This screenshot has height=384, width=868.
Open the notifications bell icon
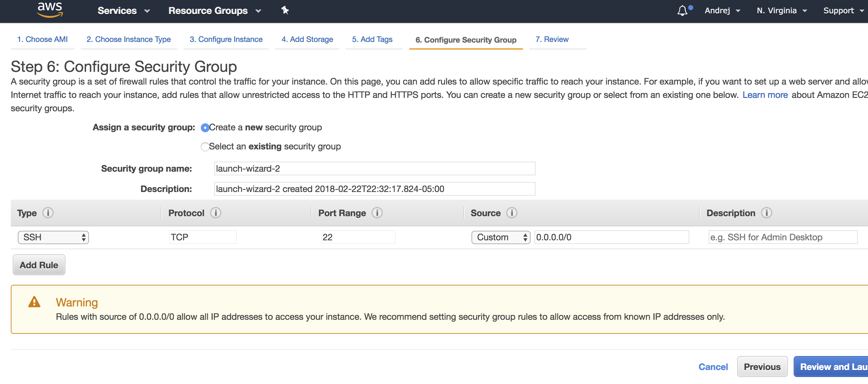[682, 11]
